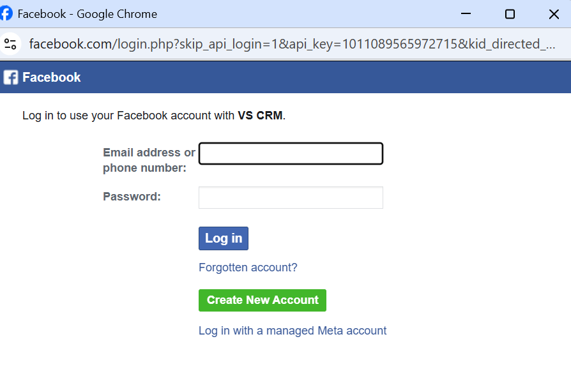Select the email address or phone number field
The image size is (571, 392).
click(x=291, y=153)
